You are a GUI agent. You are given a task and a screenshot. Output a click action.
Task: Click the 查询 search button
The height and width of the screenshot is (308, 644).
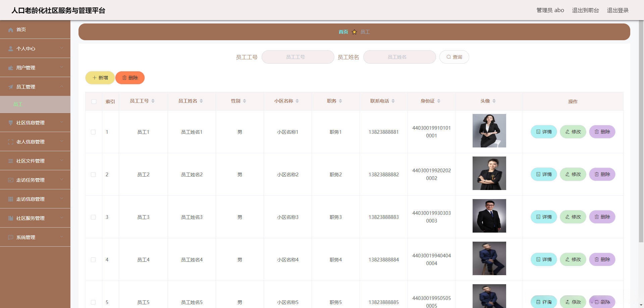454,57
